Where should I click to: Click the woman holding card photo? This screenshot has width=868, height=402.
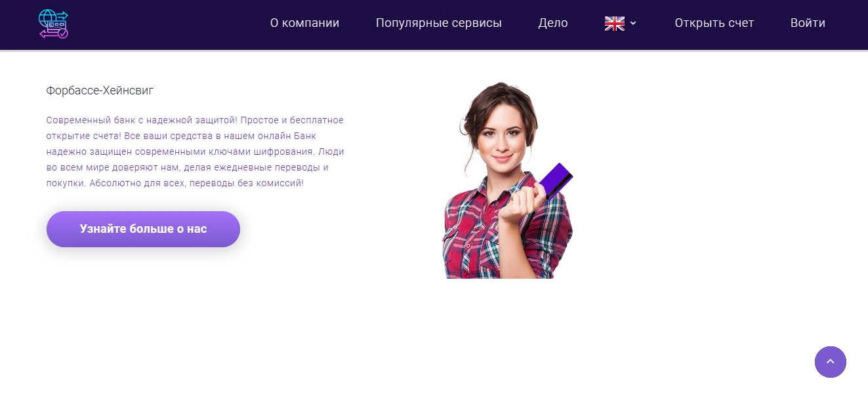(508, 180)
